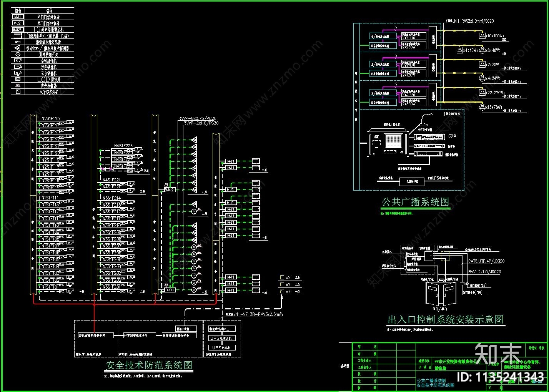Viewport: 549px width, 392px height.
Task: Click the 安全技术防范系统图 title
Action: (x=149, y=365)
